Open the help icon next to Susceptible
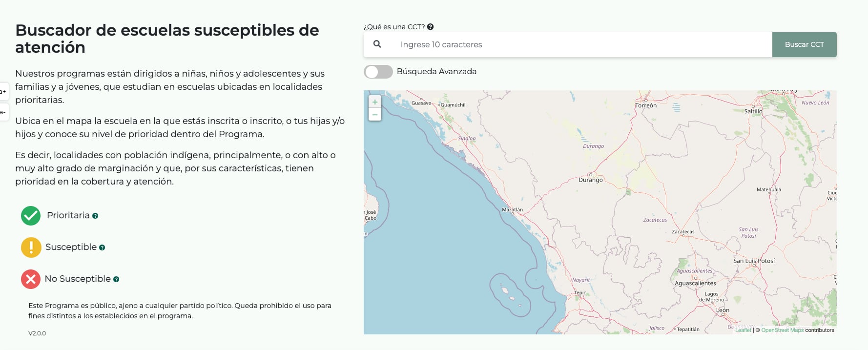This screenshot has width=868, height=350. click(x=102, y=248)
